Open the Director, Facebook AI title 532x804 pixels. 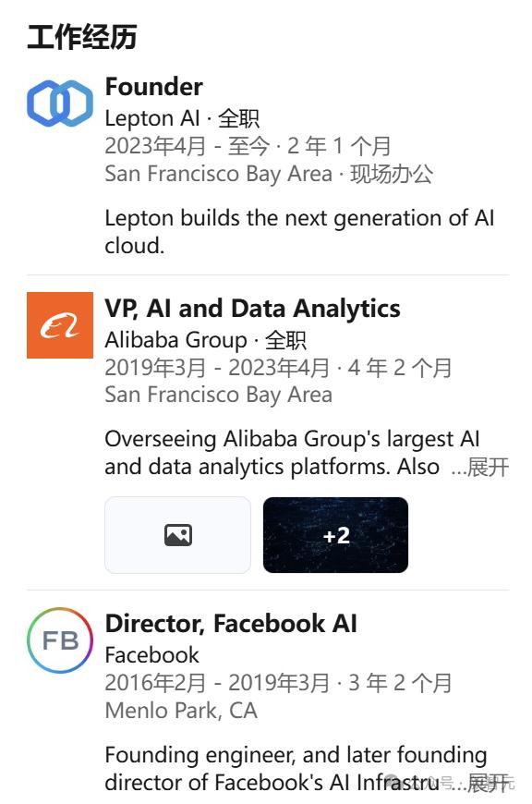[x=231, y=624]
